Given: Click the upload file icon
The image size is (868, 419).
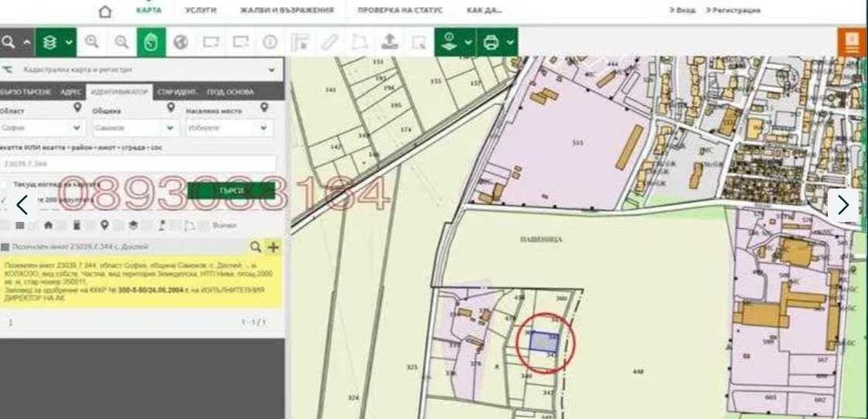Looking at the screenshot, I should point(390,42).
